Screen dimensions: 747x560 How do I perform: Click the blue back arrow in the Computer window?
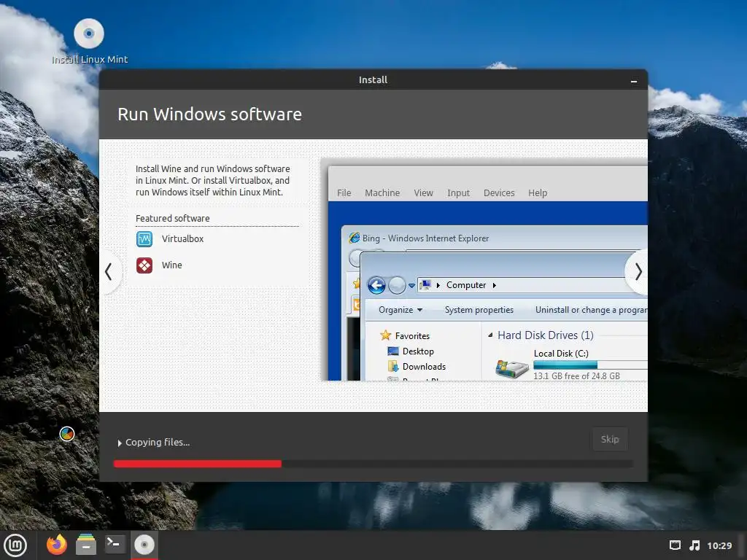(376, 286)
